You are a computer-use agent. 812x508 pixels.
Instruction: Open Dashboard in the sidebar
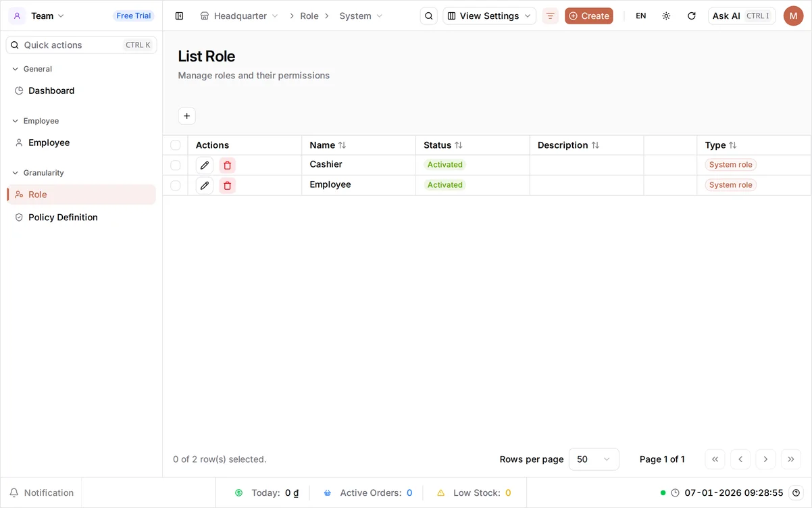click(x=81, y=91)
